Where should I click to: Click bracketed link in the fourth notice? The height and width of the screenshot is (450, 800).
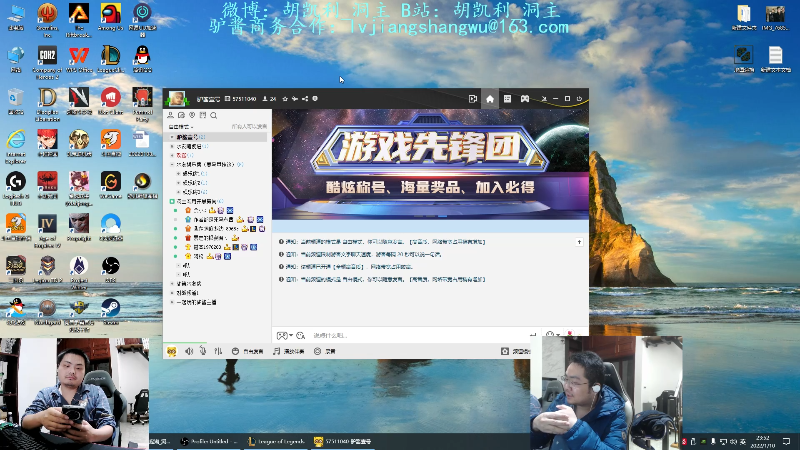[x=447, y=279]
